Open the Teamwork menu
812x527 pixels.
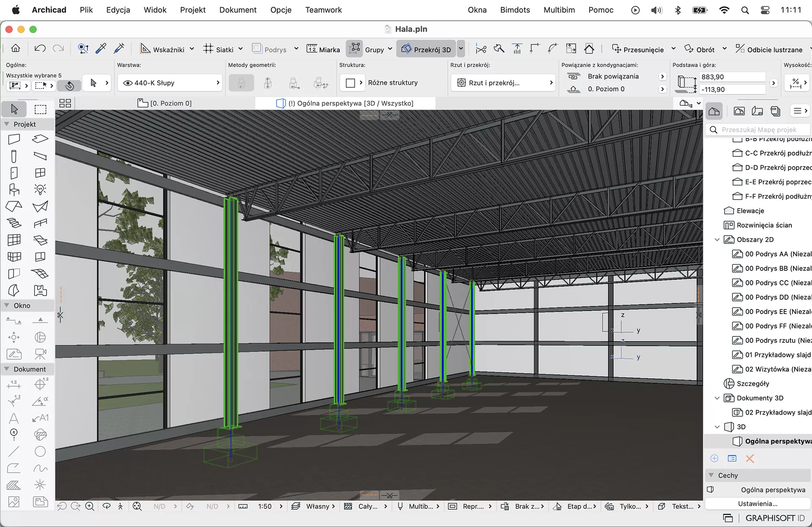324,10
